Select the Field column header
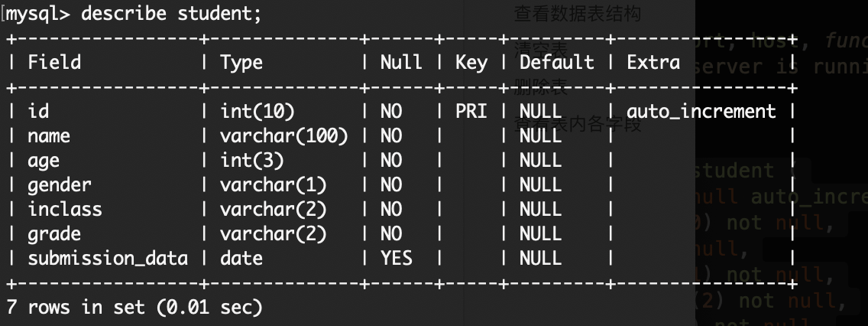This screenshot has width=868, height=326. click(x=54, y=62)
